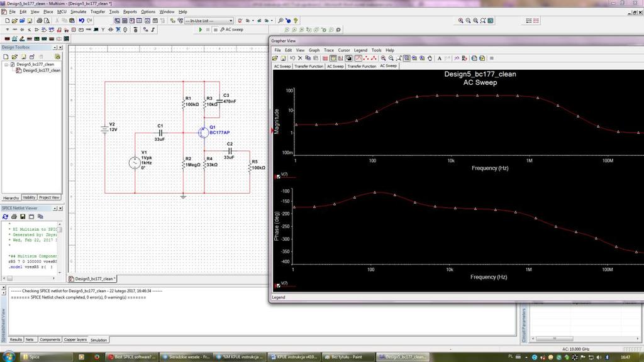Open file icon in Grapher toolbar
The height and width of the screenshot is (362, 644).
(x=275, y=58)
